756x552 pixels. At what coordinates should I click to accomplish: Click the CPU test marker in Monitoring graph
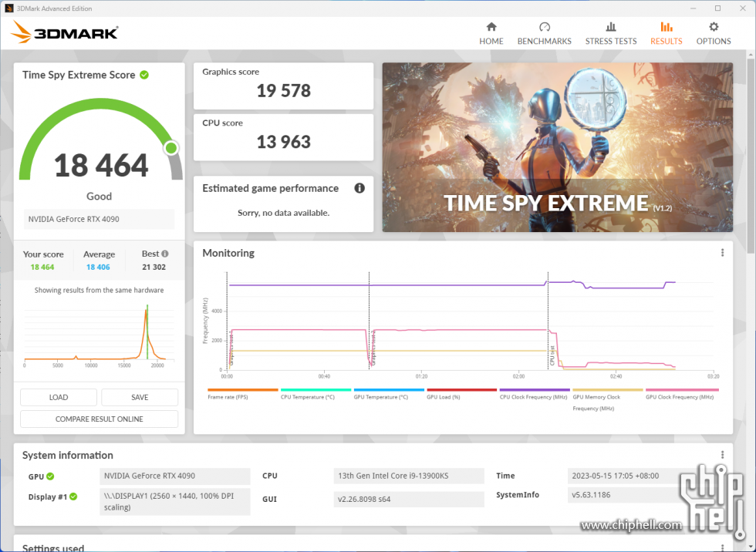[x=552, y=355]
